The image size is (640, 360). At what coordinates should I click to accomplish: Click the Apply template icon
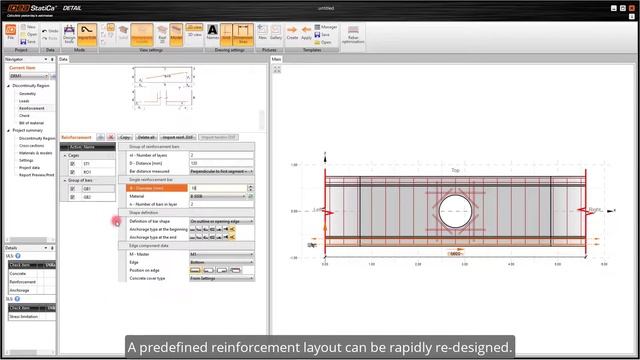[306, 33]
